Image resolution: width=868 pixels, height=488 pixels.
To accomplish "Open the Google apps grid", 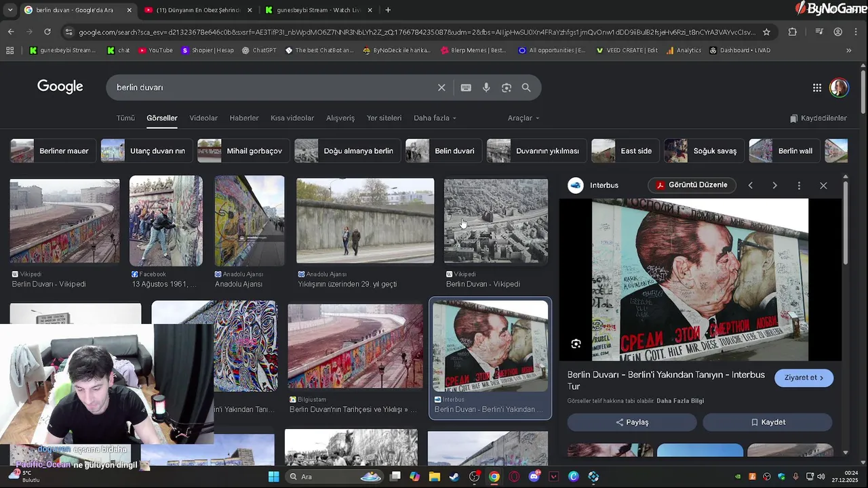I will [x=817, y=87].
